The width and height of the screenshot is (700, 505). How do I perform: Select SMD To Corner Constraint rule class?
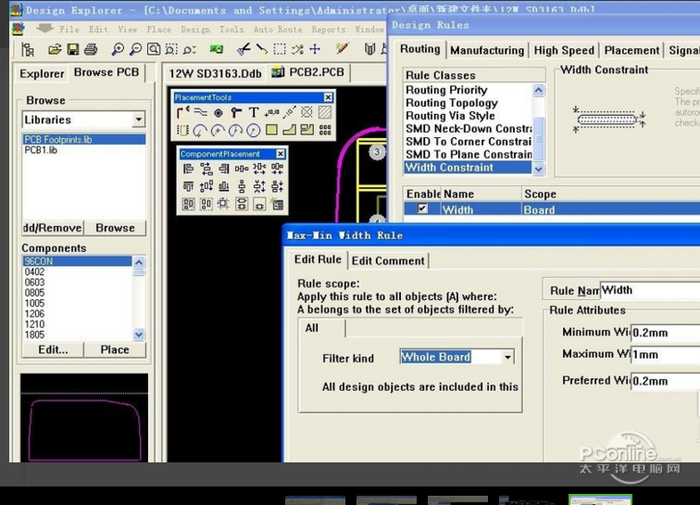click(468, 142)
